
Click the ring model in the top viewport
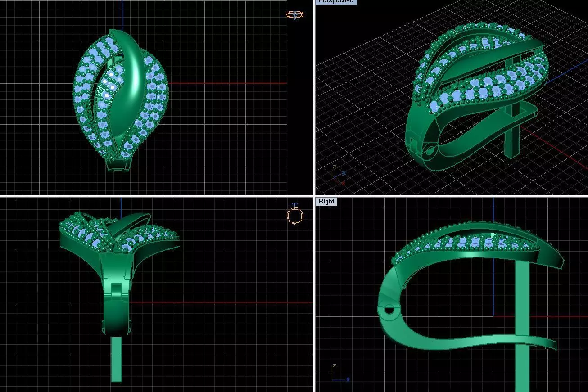point(121,100)
